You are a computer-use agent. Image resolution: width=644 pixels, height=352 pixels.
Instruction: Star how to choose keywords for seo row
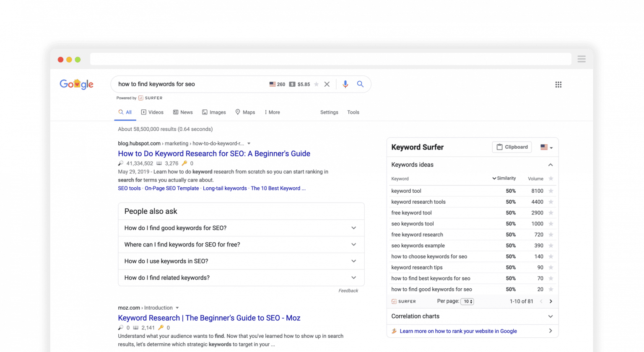pyautogui.click(x=551, y=256)
